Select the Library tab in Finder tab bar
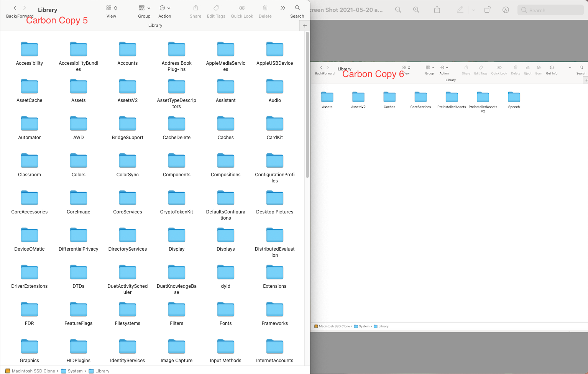The height and width of the screenshot is (374, 588). tap(155, 25)
